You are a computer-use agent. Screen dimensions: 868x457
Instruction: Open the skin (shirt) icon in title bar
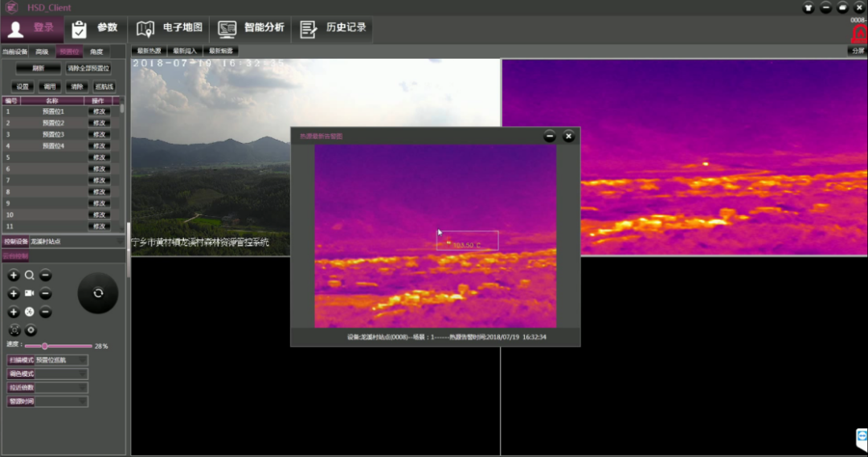tap(808, 7)
